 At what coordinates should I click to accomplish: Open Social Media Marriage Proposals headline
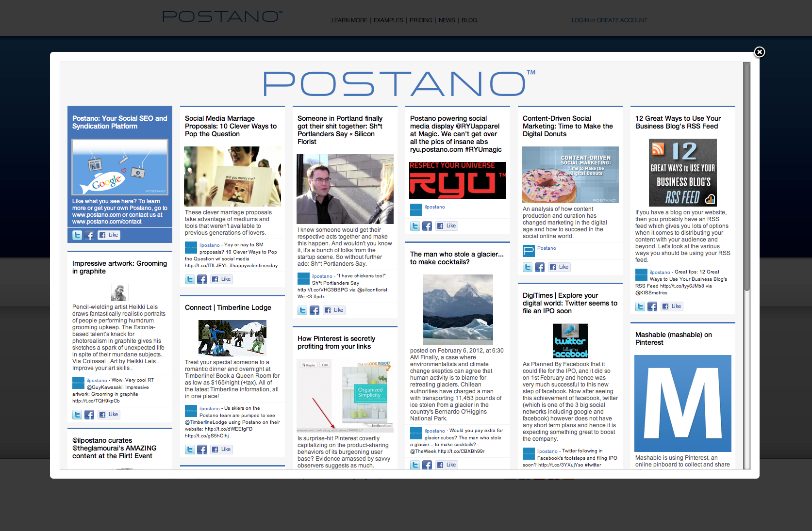(231, 126)
